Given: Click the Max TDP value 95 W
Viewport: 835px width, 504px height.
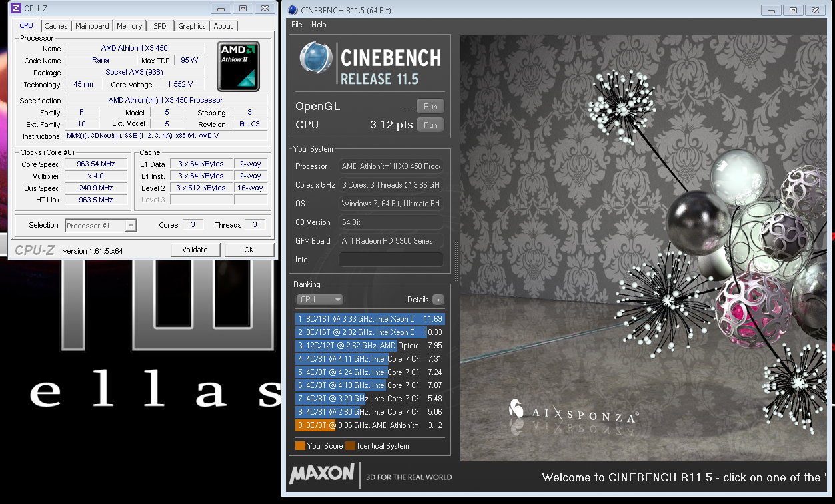Looking at the screenshot, I should pyautogui.click(x=189, y=61).
